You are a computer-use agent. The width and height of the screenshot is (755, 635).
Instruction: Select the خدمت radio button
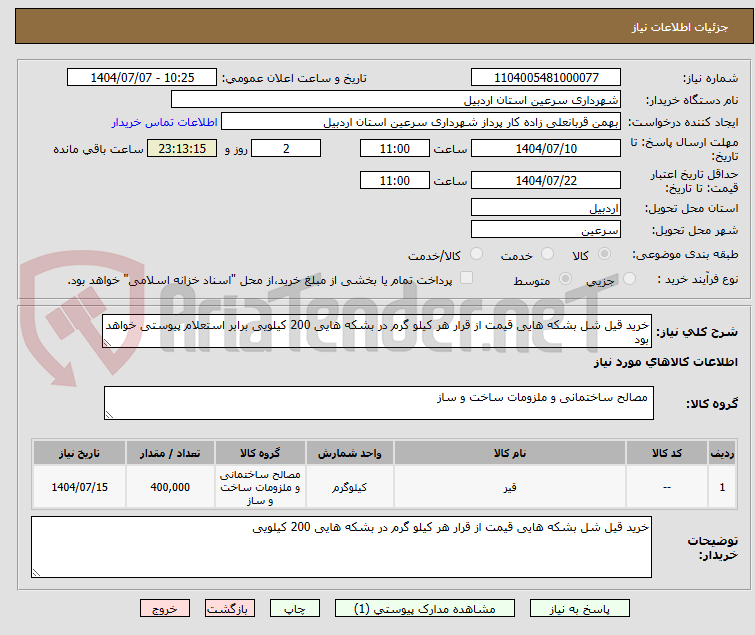[547, 254]
